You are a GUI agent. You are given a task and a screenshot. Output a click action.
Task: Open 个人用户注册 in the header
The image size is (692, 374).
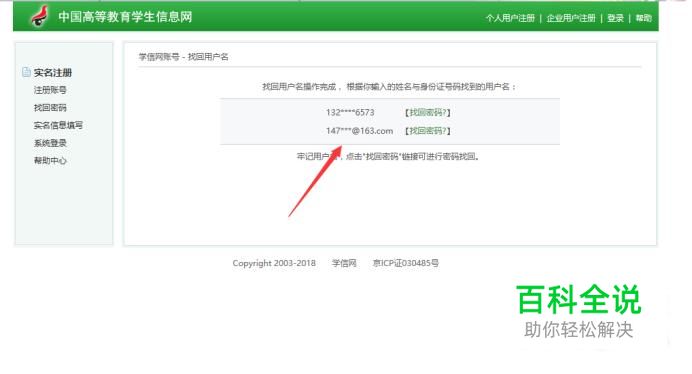point(510,18)
